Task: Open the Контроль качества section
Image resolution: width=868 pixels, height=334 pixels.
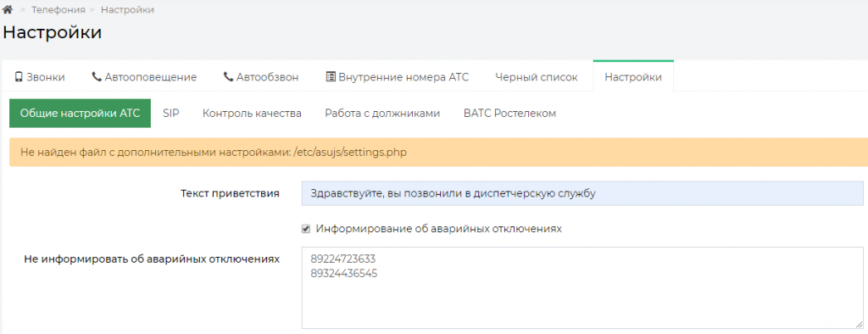Action: coord(252,113)
